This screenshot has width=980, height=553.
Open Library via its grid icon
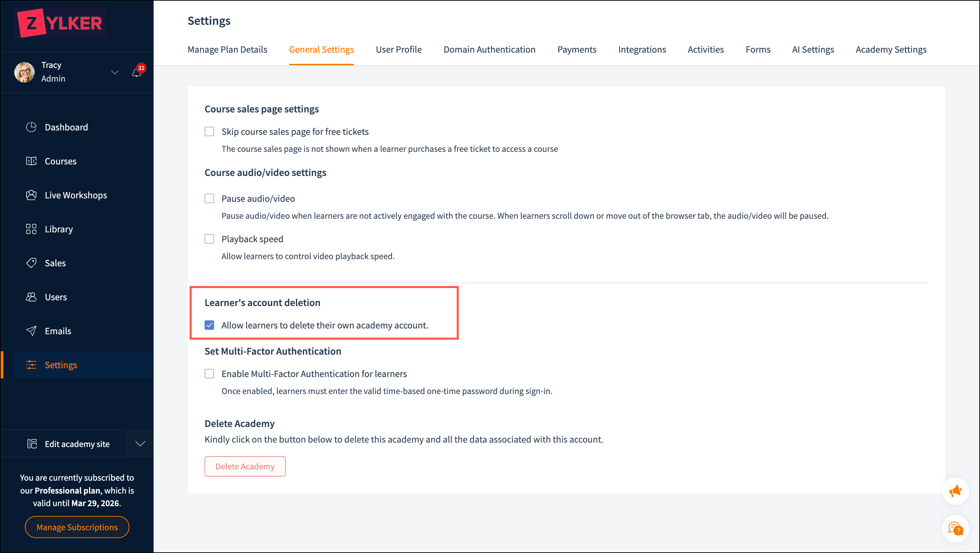pyautogui.click(x=31, y=229)
